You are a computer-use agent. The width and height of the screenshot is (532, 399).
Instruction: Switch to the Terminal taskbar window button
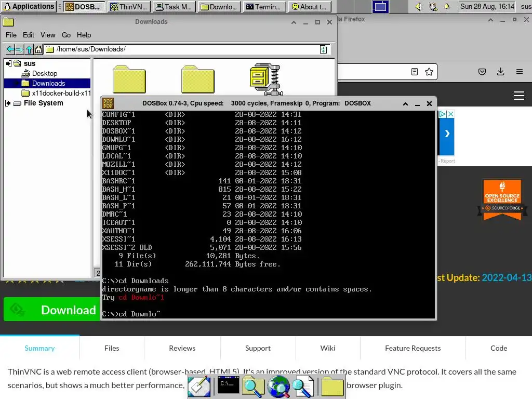click(264, 7)
